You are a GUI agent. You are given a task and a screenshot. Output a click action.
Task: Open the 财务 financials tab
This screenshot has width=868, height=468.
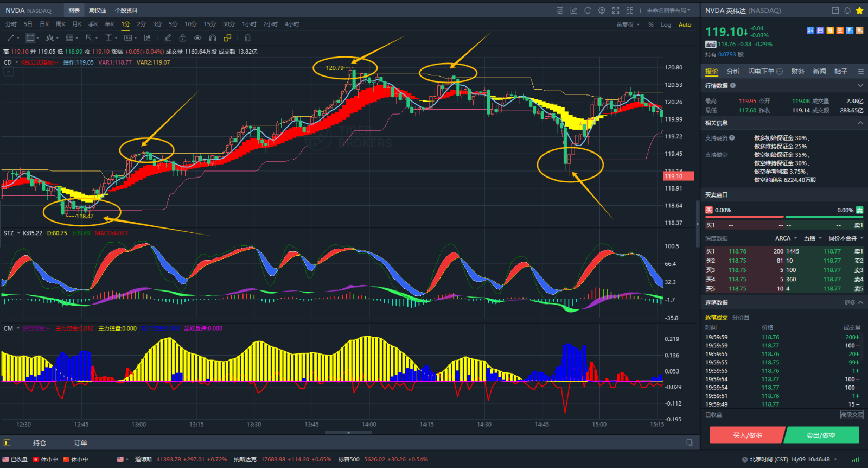point(798,72)
